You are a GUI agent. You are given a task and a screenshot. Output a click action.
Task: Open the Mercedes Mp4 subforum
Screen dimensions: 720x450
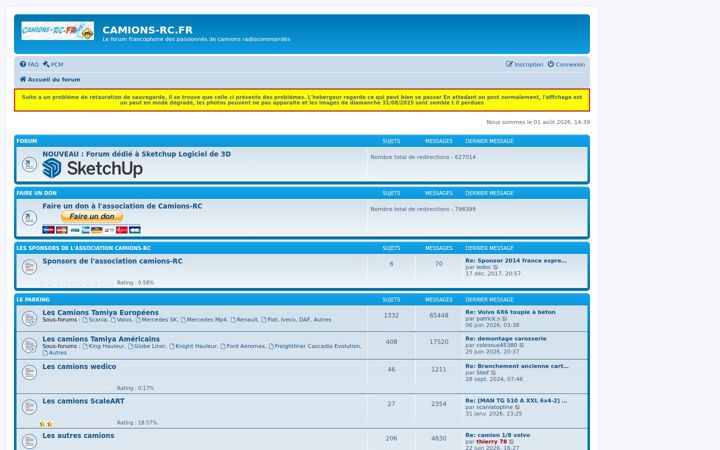[204, 320]
